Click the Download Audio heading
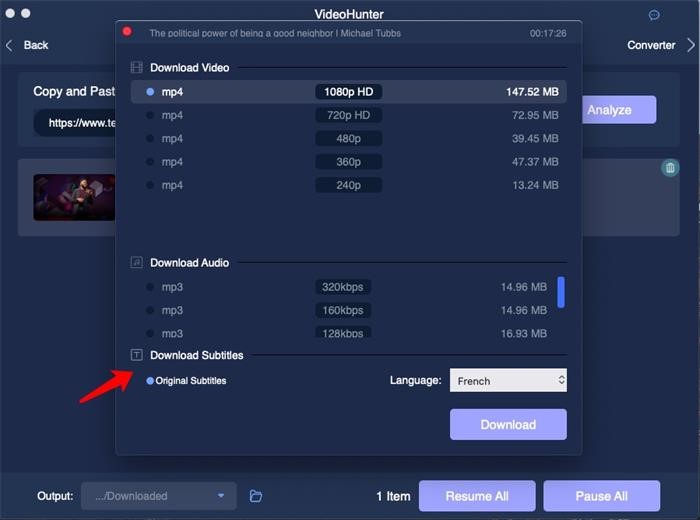This screenshot has width=700, height=520. point(189,262)
